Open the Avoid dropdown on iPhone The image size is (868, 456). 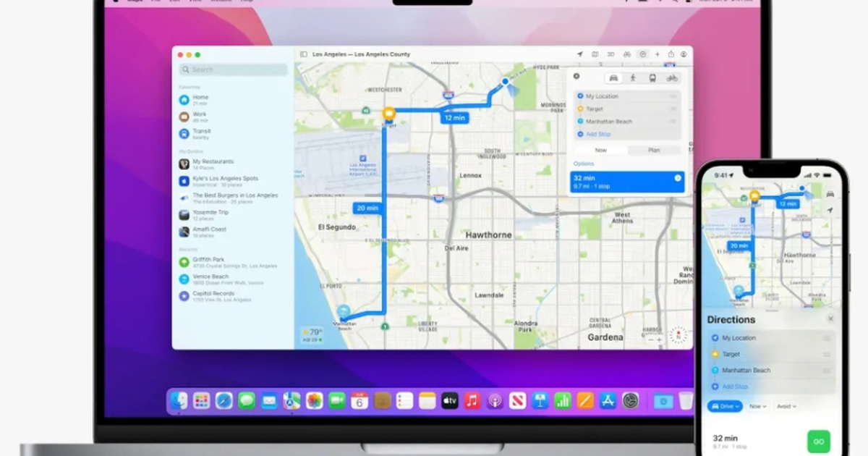pyautogui.click(x=788, y=407)
